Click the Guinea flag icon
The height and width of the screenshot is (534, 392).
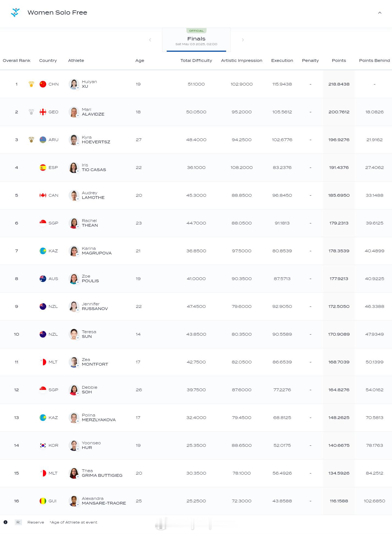(x=43, y=501)
